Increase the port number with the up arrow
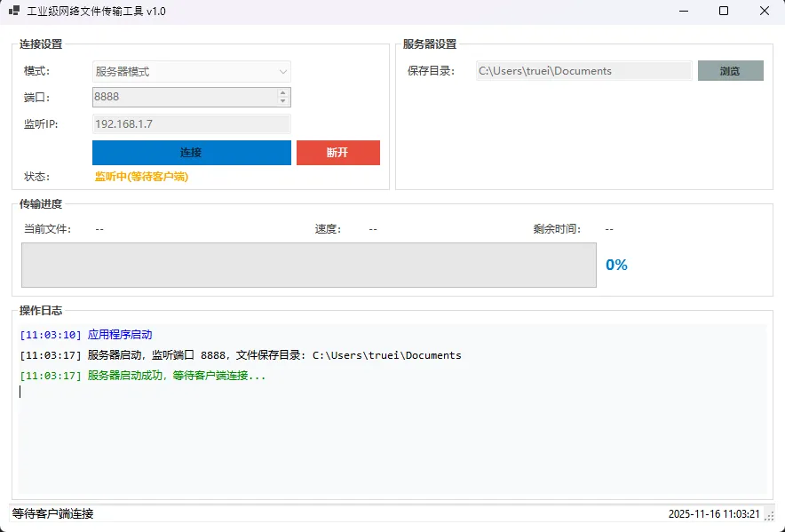785x532 pixels. coord(283,93)
